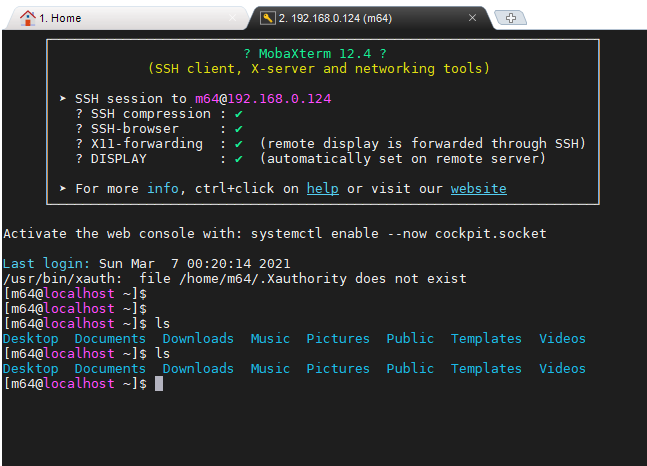Viewport: 647px width, 466px height.
Task: Click Public in first ls output
Action: pos(410,338)
